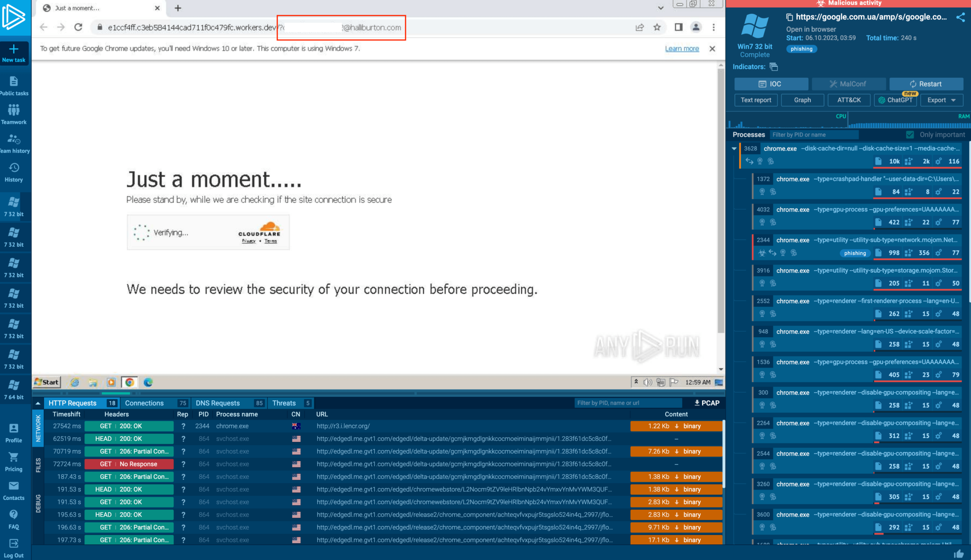Viewport: 971px width, 560px height.
Task: Open the Export dropdown
Action: [941, 100]
